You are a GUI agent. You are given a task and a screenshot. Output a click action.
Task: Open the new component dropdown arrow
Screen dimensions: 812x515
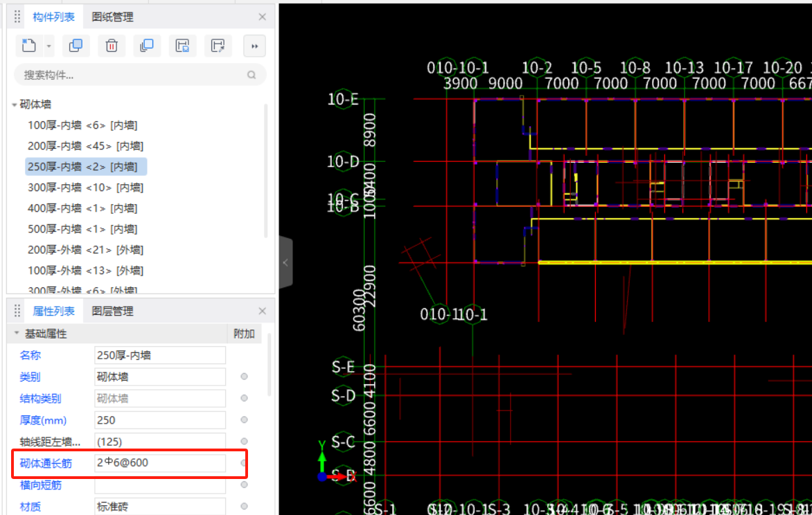click(48, 46)
